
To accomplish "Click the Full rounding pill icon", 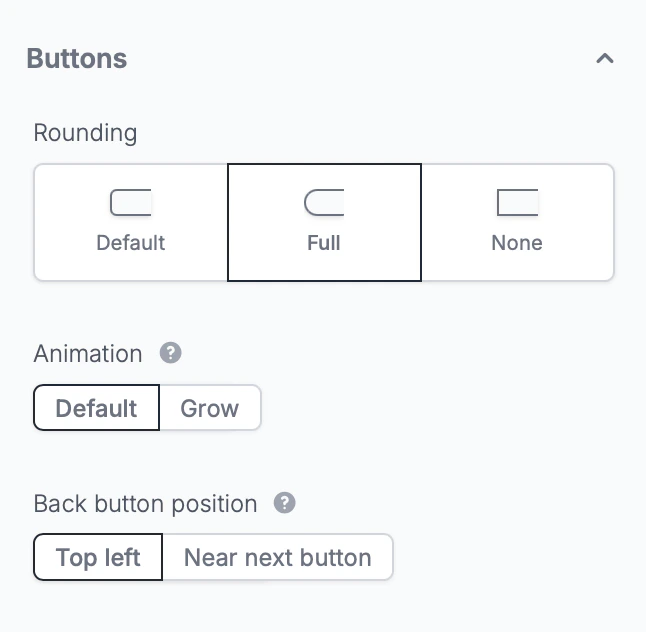I will [324, 203].
